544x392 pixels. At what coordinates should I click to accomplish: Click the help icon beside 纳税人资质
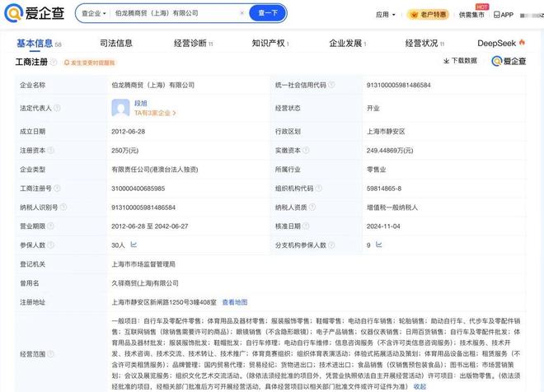[312, 207]
